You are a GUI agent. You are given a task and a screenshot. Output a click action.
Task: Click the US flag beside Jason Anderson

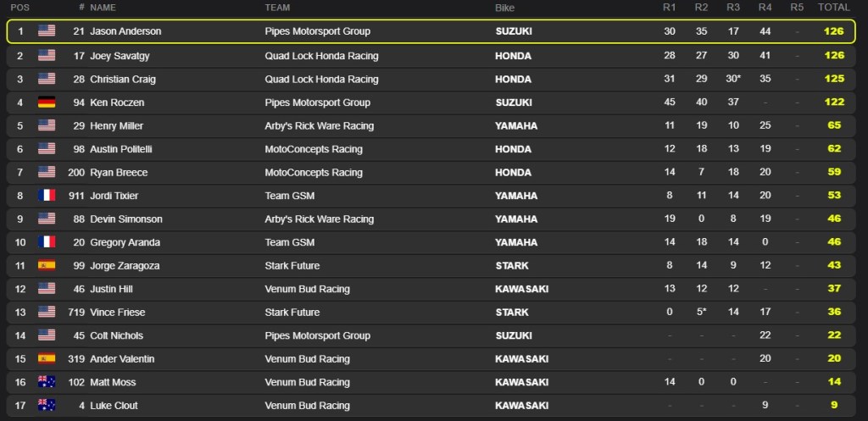click(47, 31)
